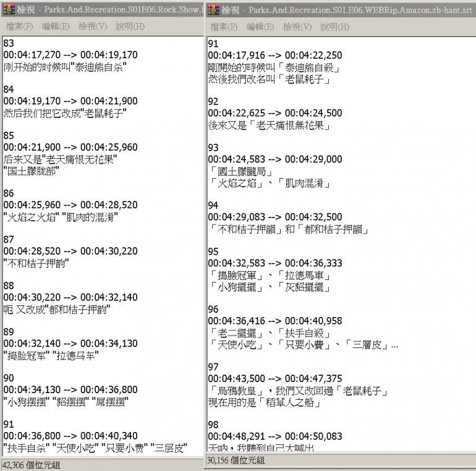
Task: Click line 然後我們改名叫「老鼠耗子」
Action: pos(270,79)
